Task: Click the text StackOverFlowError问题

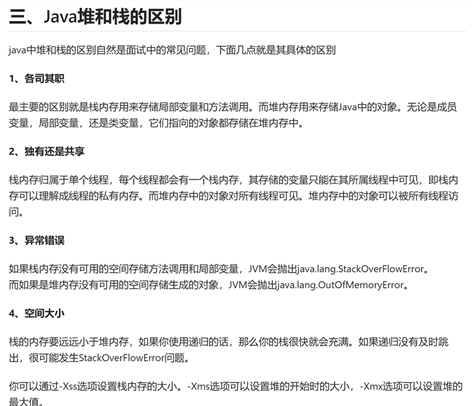Action: [131, 358]
